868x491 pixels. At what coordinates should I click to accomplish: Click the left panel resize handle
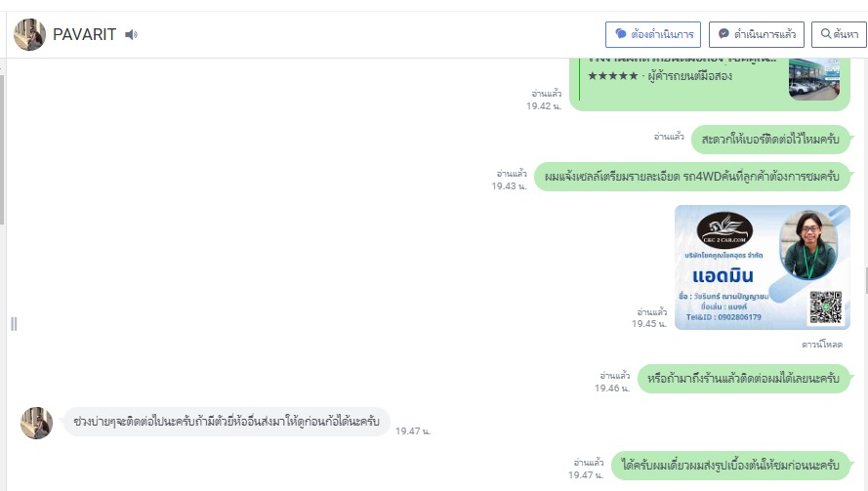(14, 324)
